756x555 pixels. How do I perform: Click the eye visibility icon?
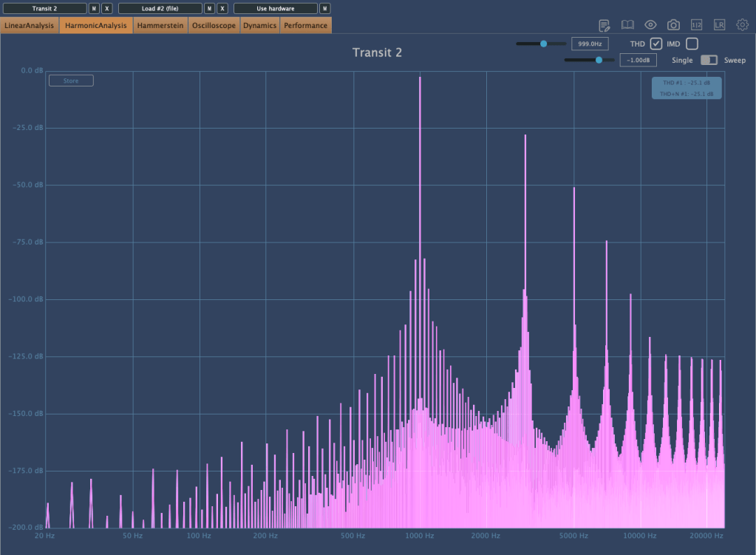point(650,25)
